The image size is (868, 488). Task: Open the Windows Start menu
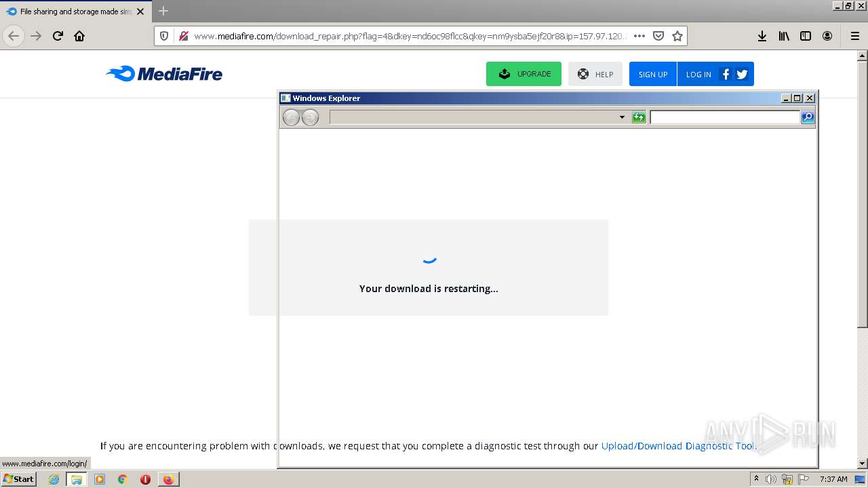tap(18, 479)
